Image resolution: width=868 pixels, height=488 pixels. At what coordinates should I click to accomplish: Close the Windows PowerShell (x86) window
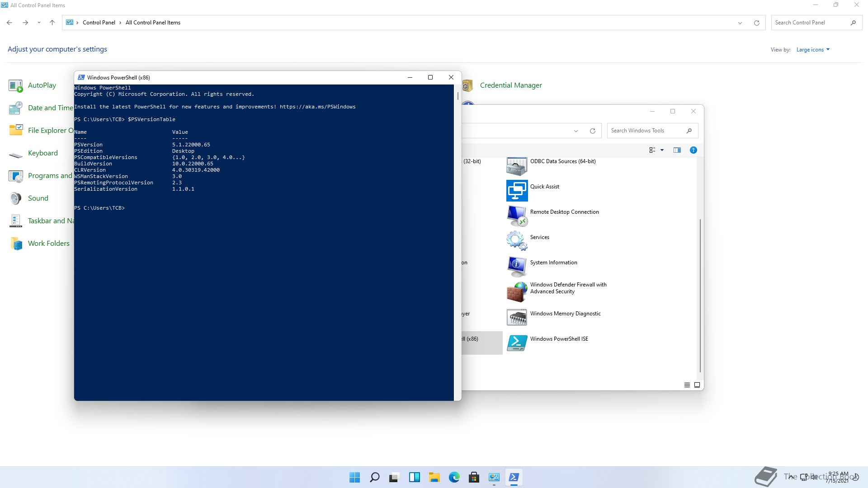coord(451,78)
